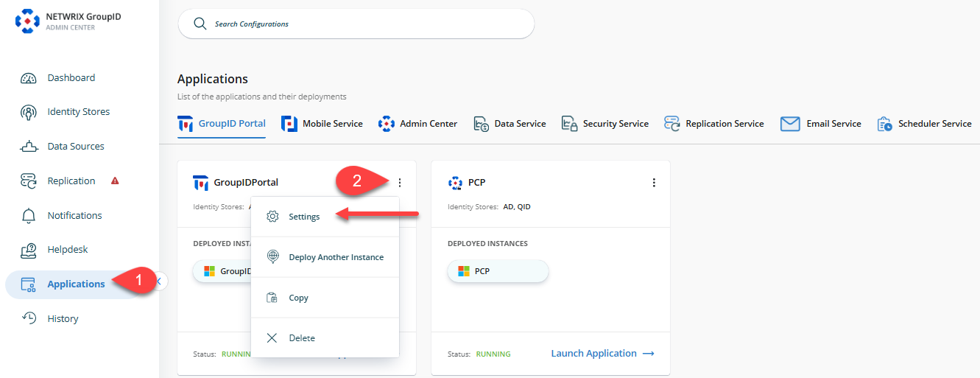The height and width of the screenshot is (378, 980).
Task: Switch to the GroupID Portal tab
Action: pyautogui.click(x=222, y=124)
